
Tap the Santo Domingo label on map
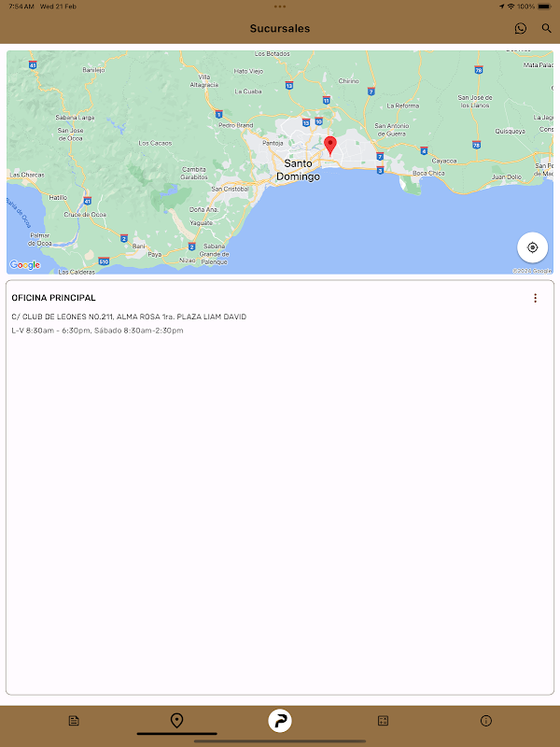(x=299, y=170)
